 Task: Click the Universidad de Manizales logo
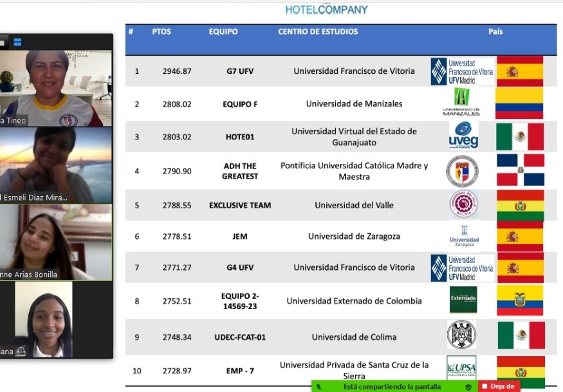click(461, 102)
